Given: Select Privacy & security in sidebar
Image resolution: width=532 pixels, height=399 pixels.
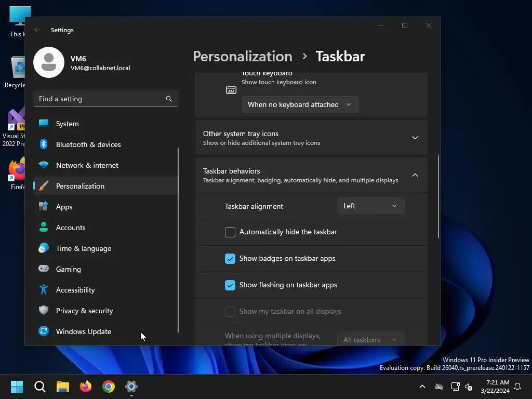Looking at the screenshot, I should (x=105, y=311).
